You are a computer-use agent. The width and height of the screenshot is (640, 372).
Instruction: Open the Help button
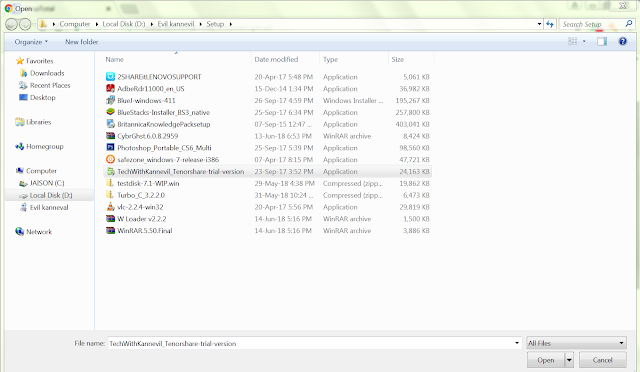pyautogui.click(x=622, y=41)
